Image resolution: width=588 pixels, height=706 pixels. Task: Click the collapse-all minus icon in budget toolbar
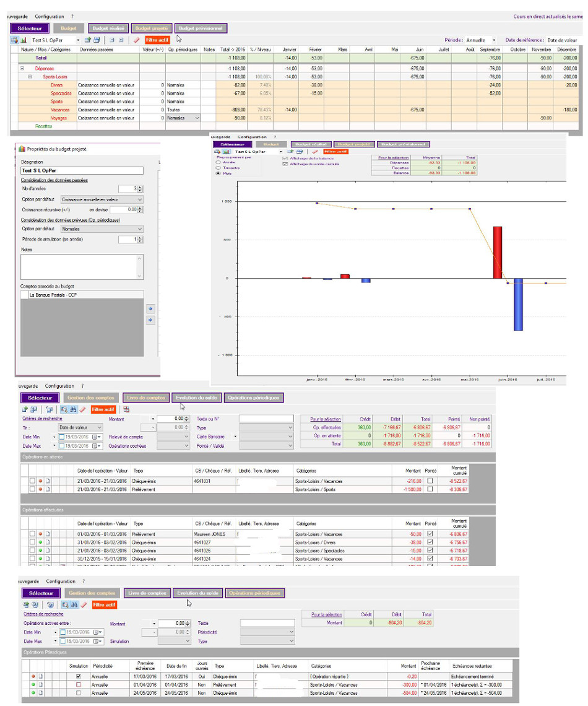111,40
